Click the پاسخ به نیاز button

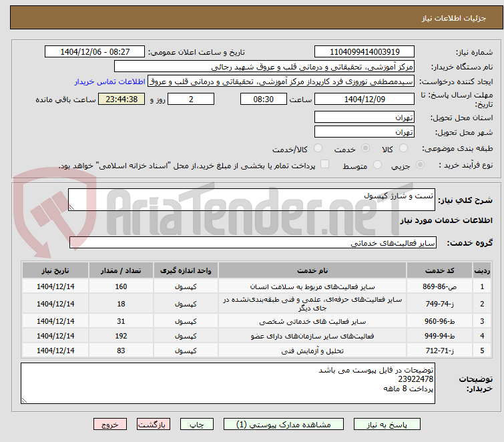387,425
